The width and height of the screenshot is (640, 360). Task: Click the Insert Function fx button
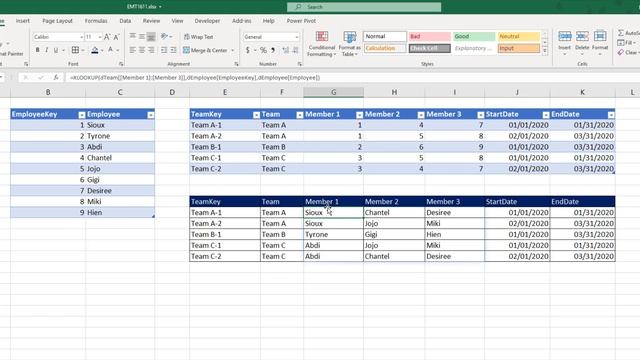click(x=56, y=77)
